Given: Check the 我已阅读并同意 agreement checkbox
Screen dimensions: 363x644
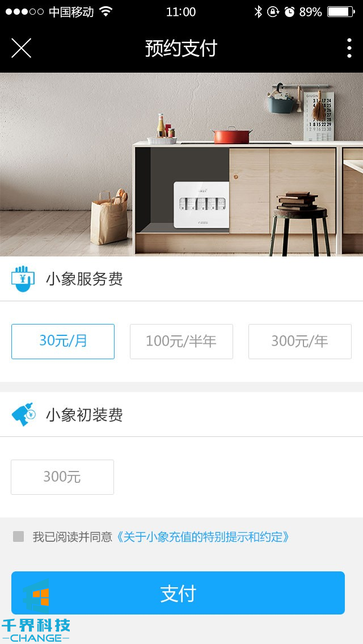Looking at the screenshot, I should [x=19, y=536].
